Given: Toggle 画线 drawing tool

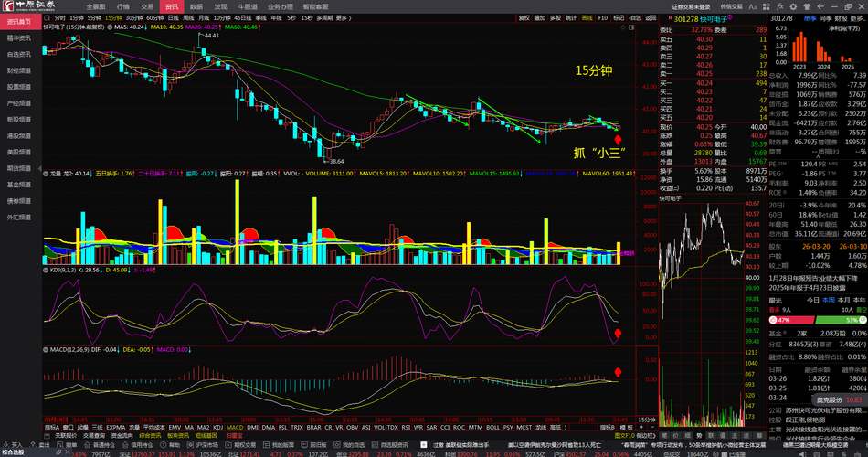Looking at the screenshot, I should coord(587,17).
